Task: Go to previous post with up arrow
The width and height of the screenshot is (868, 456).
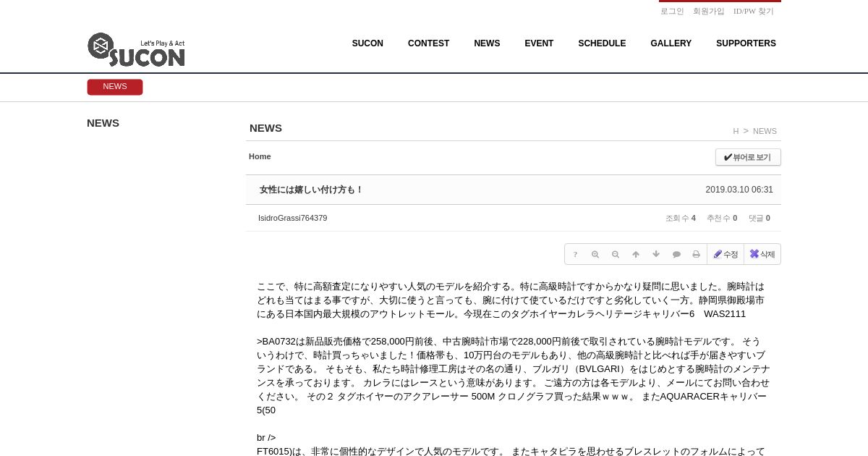Action: [x=636, y=254]
